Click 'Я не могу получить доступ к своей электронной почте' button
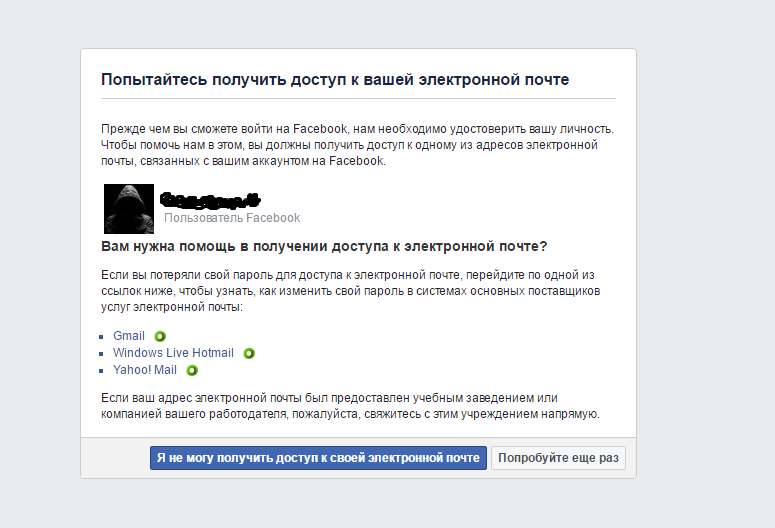The height and width of the screenshot is (528, 775). [x=318, y=458]
